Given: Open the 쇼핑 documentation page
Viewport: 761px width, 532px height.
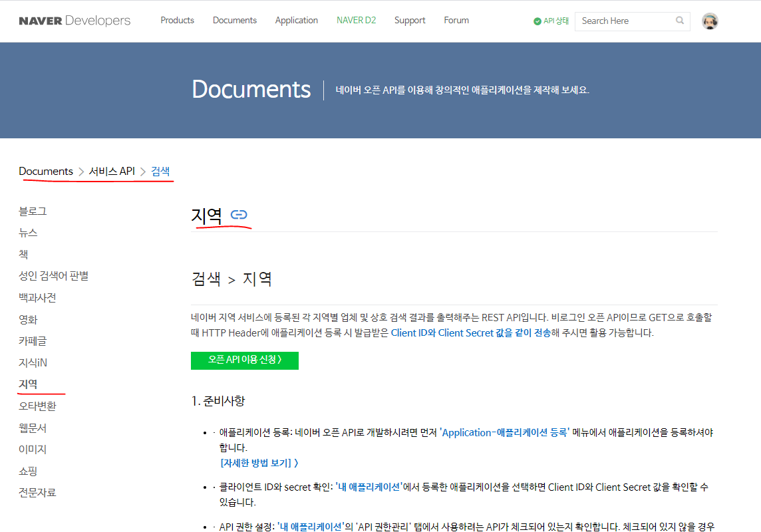Looking at the screenshot, I should coord(28,471).
